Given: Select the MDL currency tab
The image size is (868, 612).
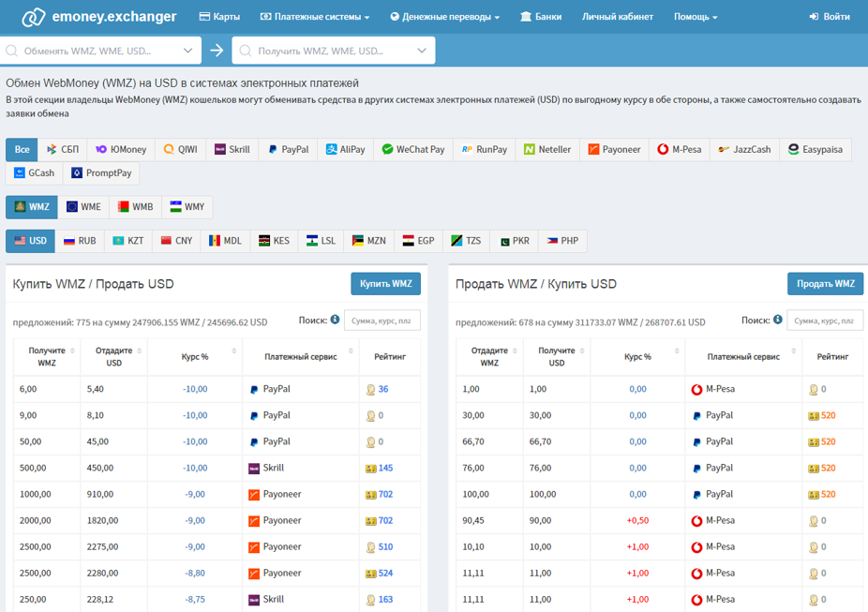Looking at the screenshot, I should pyautogui.click(x=225, y=241).
